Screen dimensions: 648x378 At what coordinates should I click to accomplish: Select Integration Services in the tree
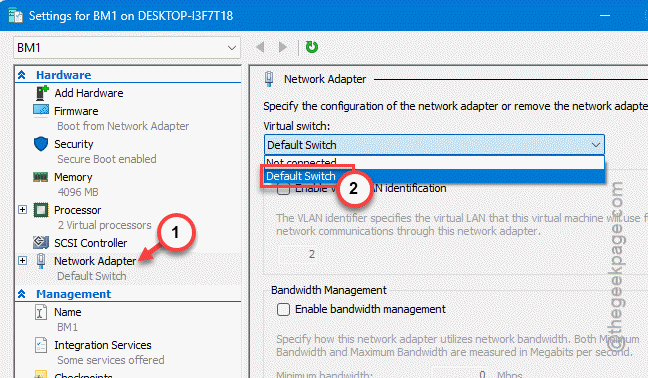102,345
